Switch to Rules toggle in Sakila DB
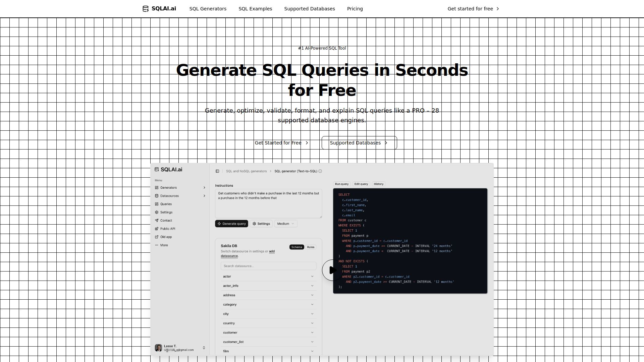 [311, 247]
